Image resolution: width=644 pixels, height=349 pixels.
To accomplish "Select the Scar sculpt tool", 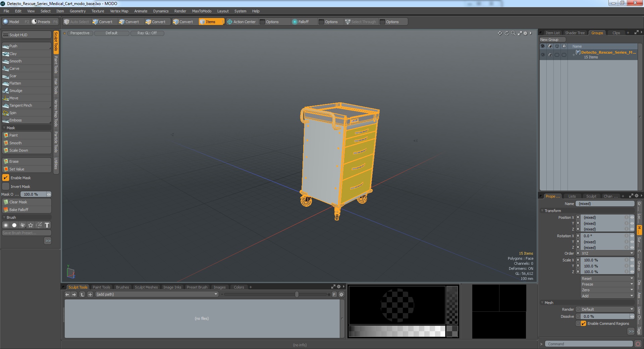I will click(26, 76).
